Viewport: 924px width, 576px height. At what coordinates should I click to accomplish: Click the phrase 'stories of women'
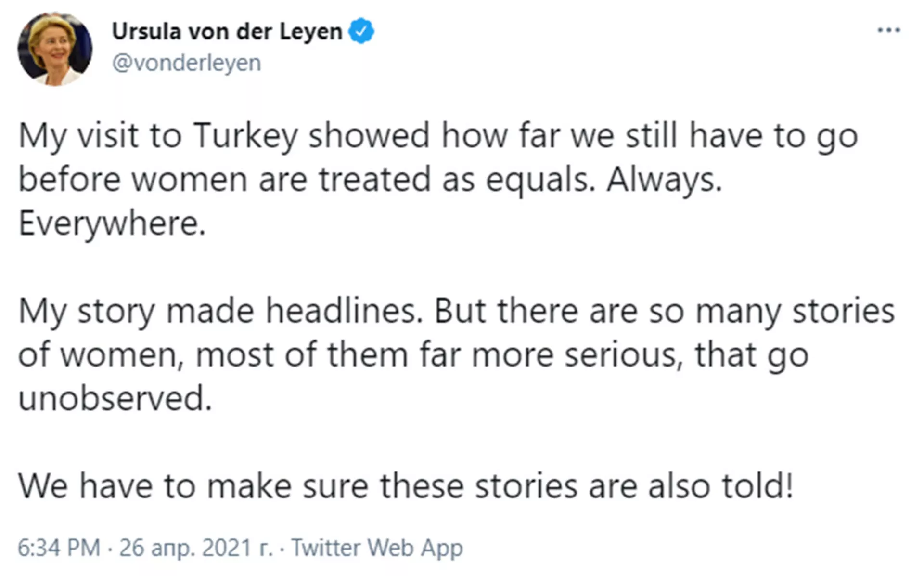pyautogui.click(x=456, y=333)
